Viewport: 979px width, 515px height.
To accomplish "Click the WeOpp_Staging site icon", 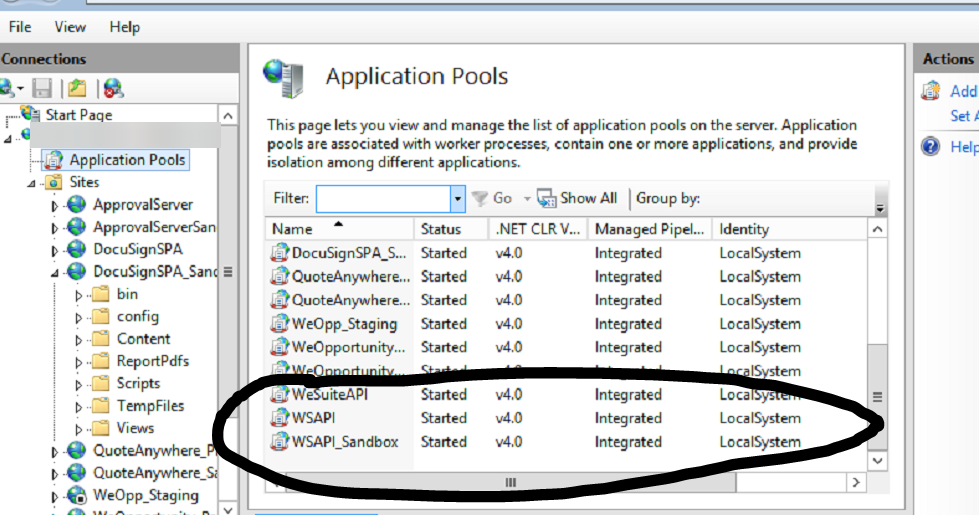I will click(77, 495).
